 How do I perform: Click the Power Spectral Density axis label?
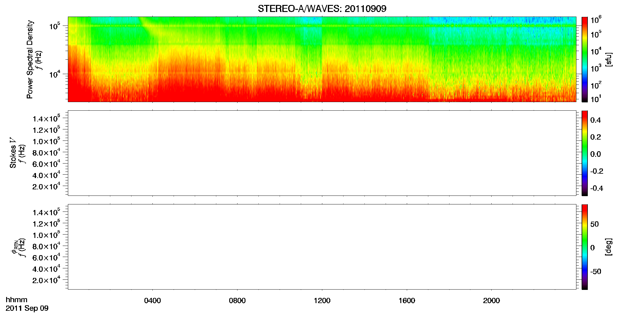[30, 59]
